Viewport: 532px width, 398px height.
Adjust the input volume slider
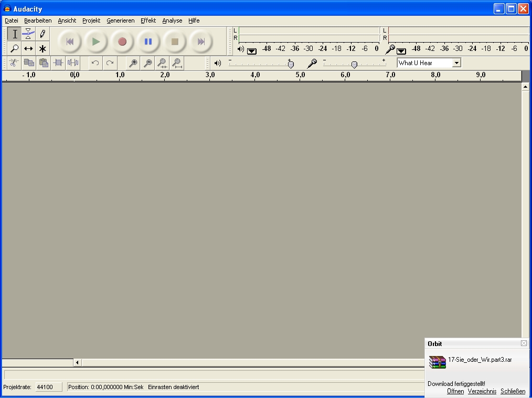click(x=354, y=64)
